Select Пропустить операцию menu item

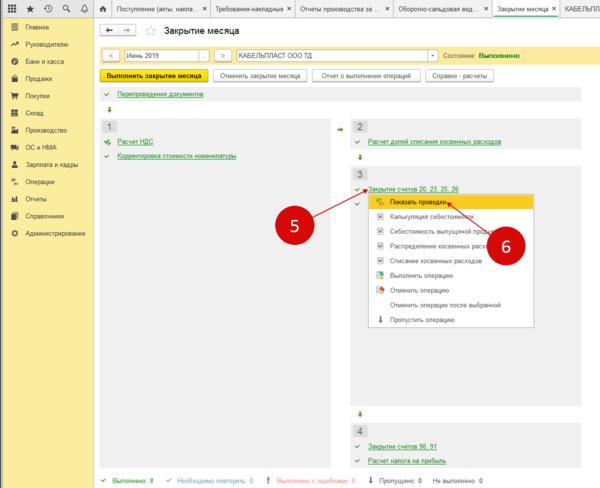[451, 320]
